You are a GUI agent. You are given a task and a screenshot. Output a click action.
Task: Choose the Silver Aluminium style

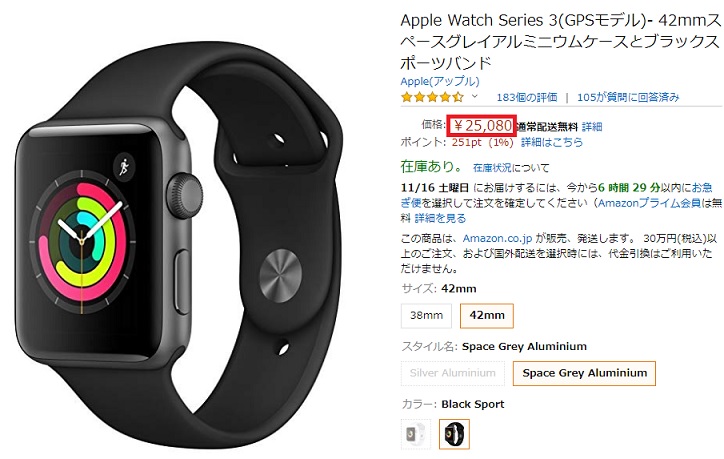(452, 373)
